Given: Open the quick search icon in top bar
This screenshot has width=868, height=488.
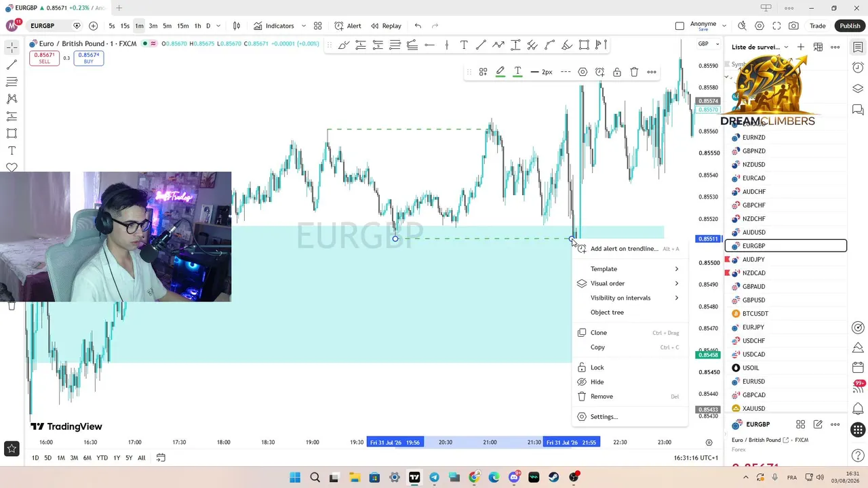Looking at the screenshot, I should point(742,26).
